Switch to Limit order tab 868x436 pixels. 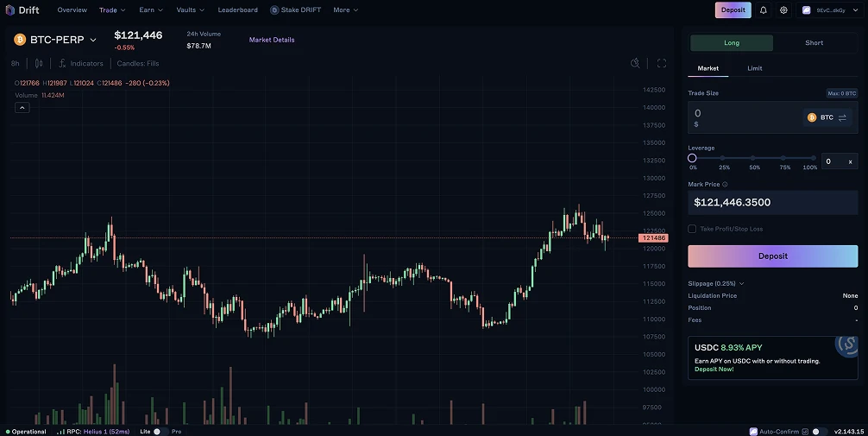point(754,68)
